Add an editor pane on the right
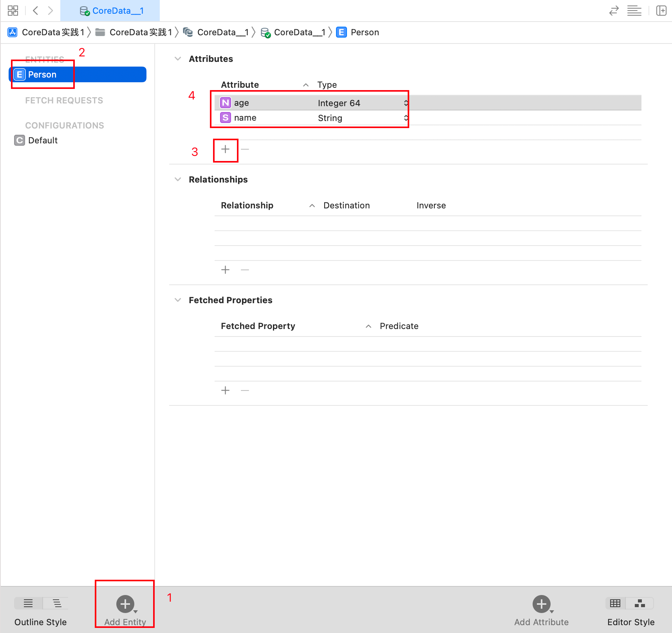 pos(661,11)
